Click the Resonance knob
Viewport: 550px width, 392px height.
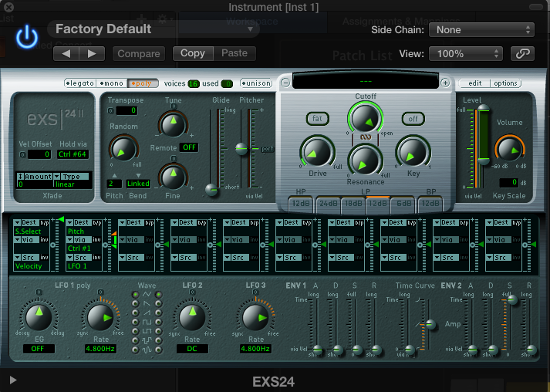pos(365,161)
